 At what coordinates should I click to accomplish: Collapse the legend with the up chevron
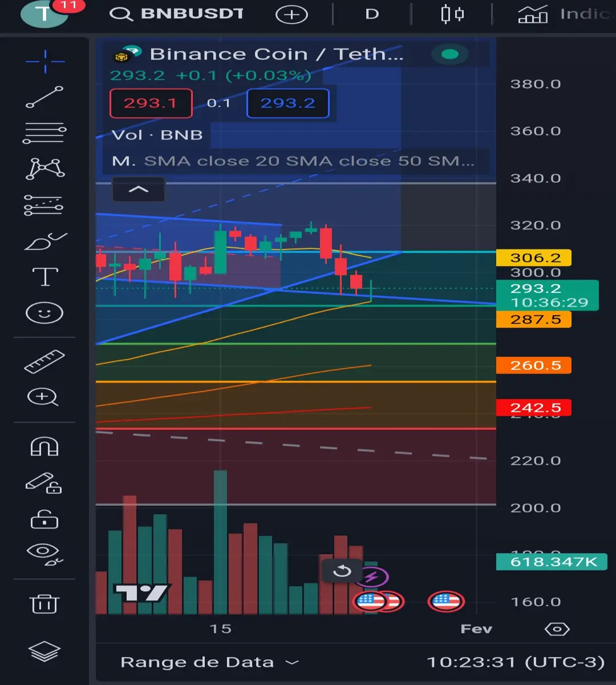(x=139, y=190)
